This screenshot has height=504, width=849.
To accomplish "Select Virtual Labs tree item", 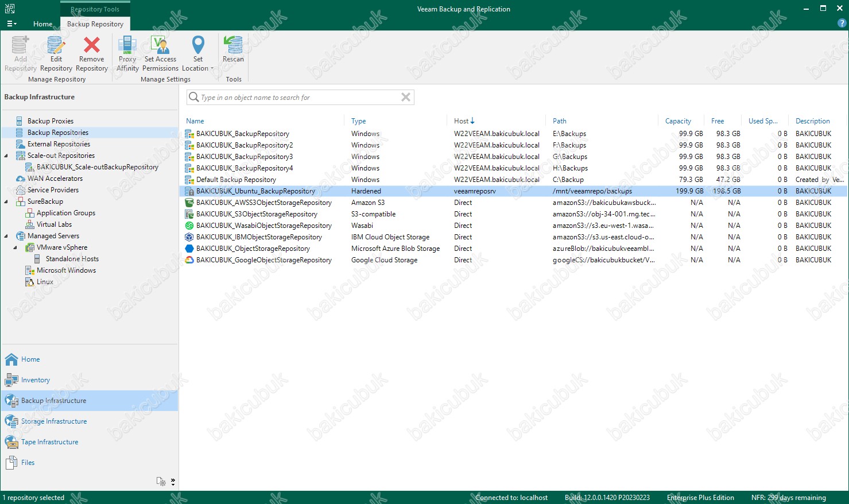I will [54, 224].
